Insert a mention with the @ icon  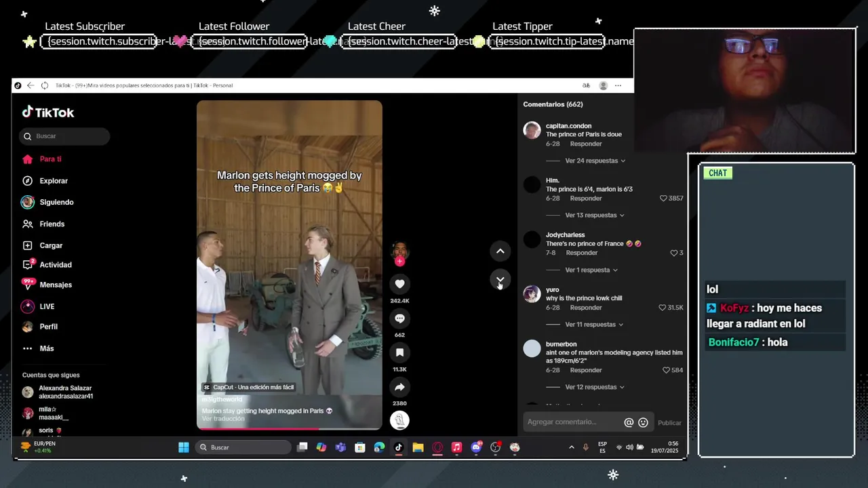point(629,422)
